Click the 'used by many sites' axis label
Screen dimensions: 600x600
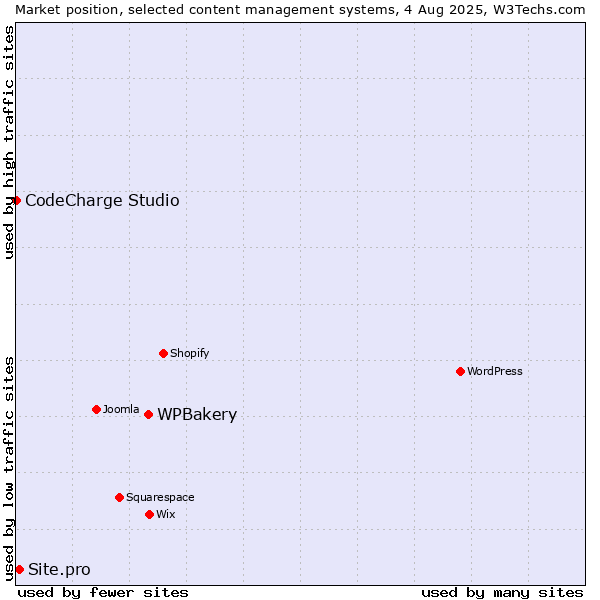[x=502, y=593]
